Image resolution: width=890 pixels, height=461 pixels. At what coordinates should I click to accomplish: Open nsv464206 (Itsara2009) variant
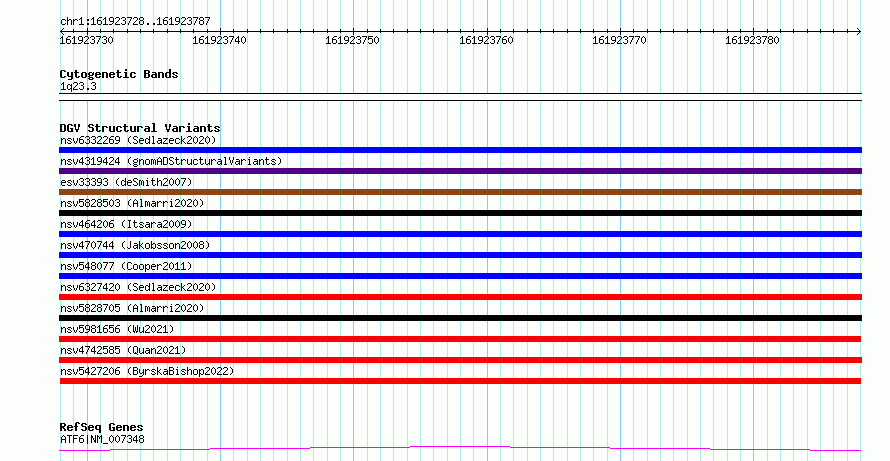pos(126,224)
